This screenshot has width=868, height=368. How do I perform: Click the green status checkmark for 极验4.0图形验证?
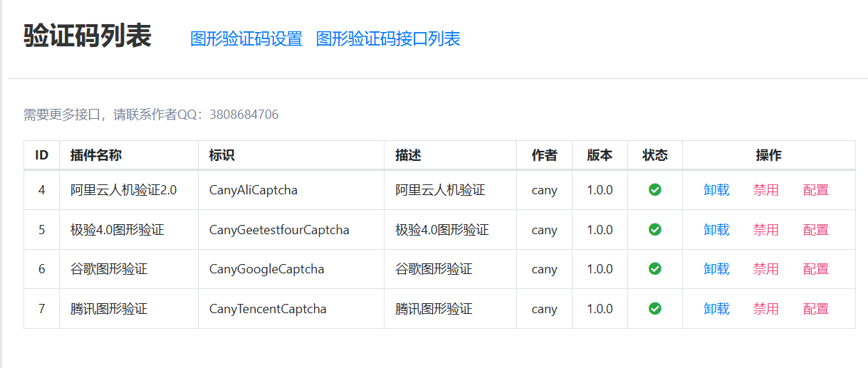tap(655, 230)
